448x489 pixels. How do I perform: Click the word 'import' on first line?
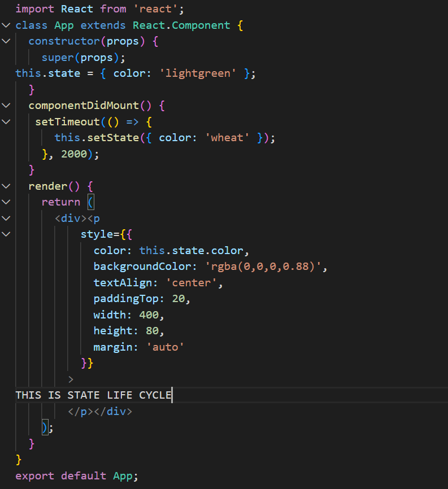(x=34, y=9)
